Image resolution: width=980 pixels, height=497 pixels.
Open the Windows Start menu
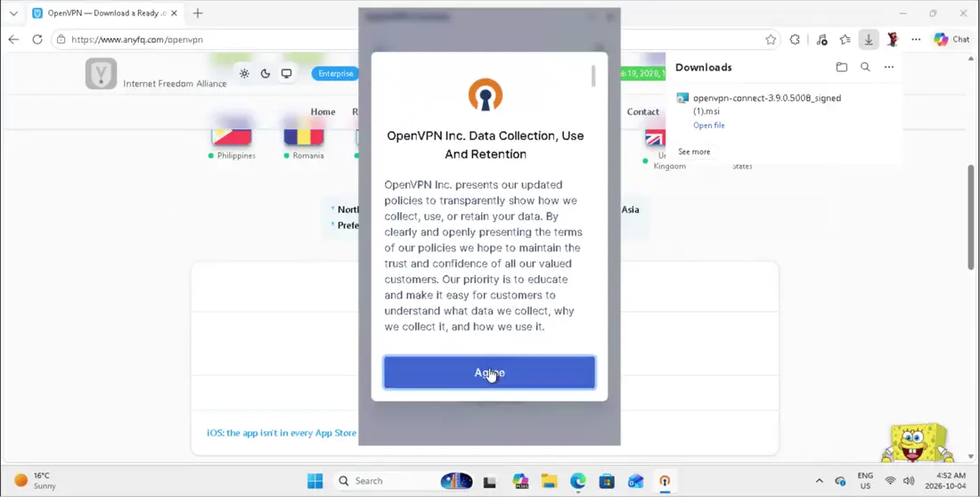coord(315,481)
